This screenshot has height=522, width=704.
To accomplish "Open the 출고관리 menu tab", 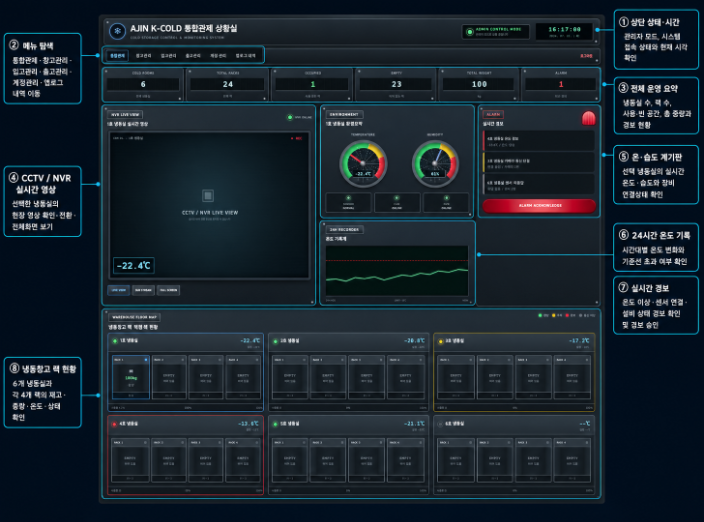I will 193,56.
